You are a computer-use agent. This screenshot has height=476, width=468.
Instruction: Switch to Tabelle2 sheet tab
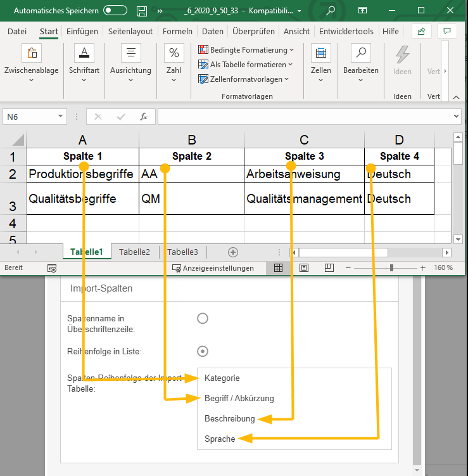[x=134, y=252]
